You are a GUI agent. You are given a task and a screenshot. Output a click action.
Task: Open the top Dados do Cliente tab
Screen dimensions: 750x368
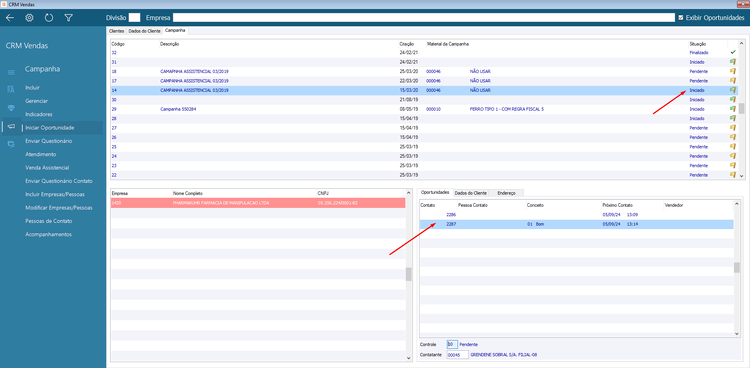(144, 31)
